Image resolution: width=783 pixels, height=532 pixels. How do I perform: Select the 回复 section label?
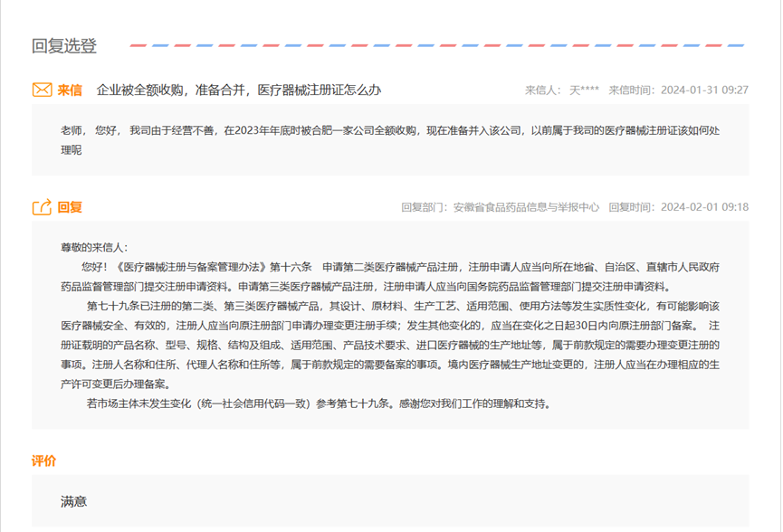68,205
